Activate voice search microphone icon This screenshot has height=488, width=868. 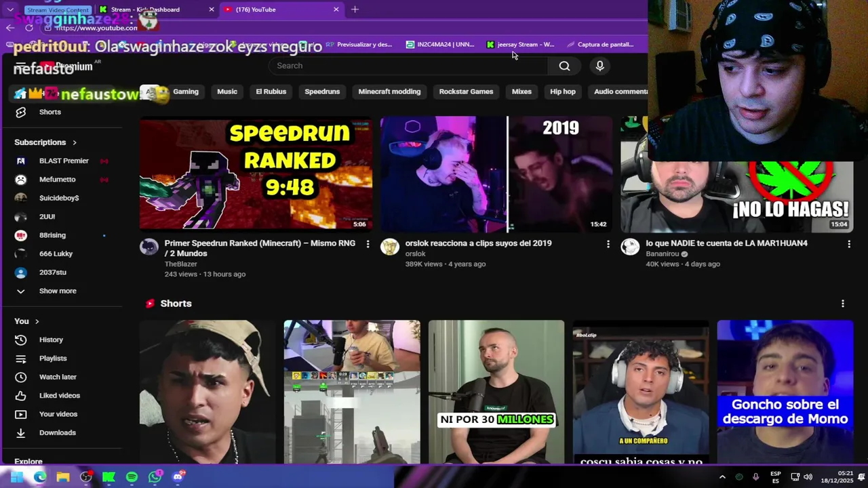point(599,66)
